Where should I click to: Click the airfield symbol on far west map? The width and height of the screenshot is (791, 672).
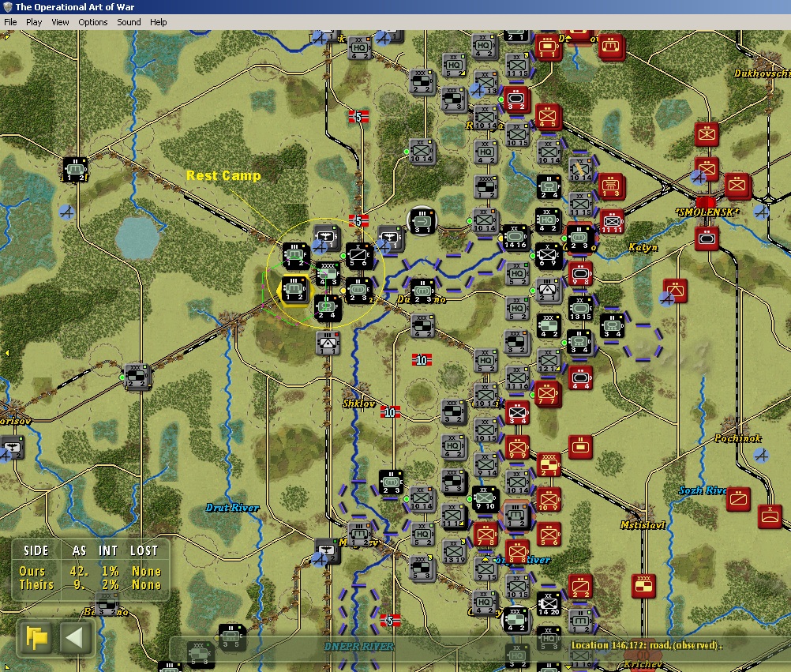click(66, 212)
